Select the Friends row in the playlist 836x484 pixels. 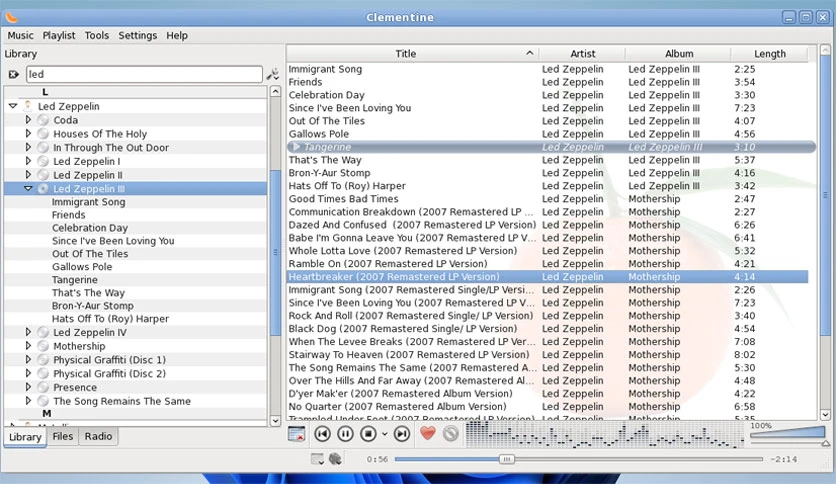point(548,82)
